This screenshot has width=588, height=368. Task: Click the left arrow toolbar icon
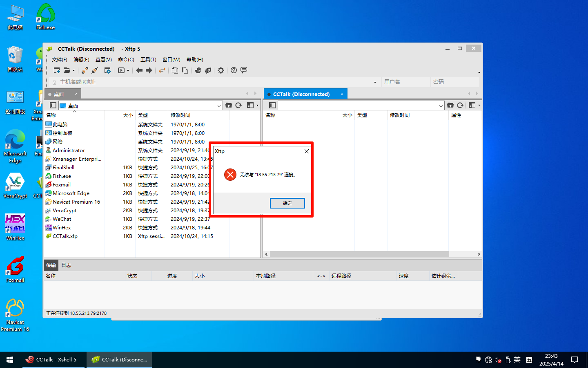tap(139, 70)
